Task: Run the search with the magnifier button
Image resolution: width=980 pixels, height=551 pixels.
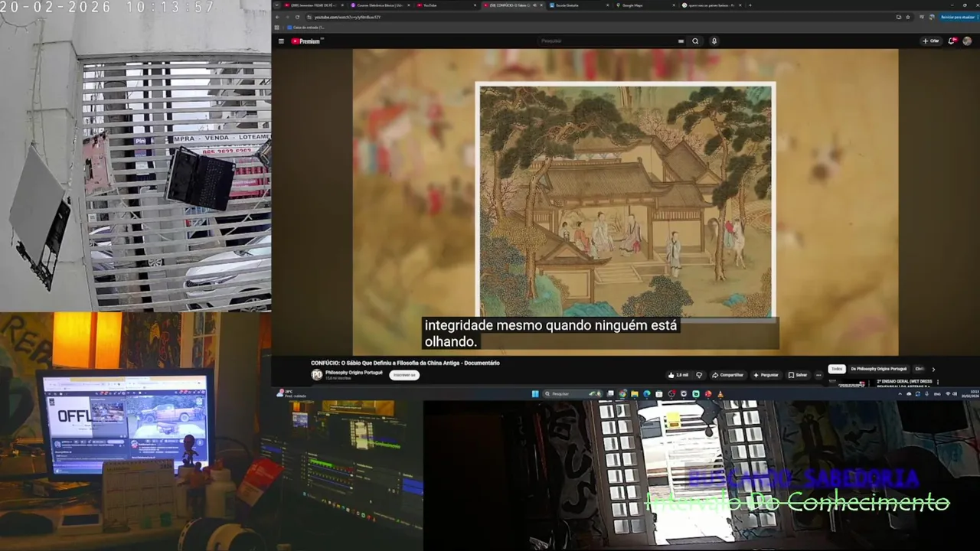Action: (x=695, y=41)
